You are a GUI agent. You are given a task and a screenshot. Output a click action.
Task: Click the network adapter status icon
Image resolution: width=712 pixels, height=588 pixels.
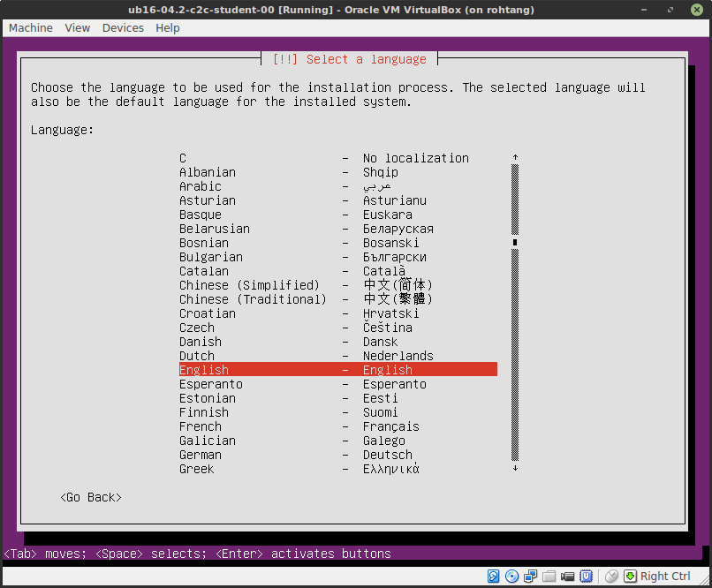tap(530, 576)
